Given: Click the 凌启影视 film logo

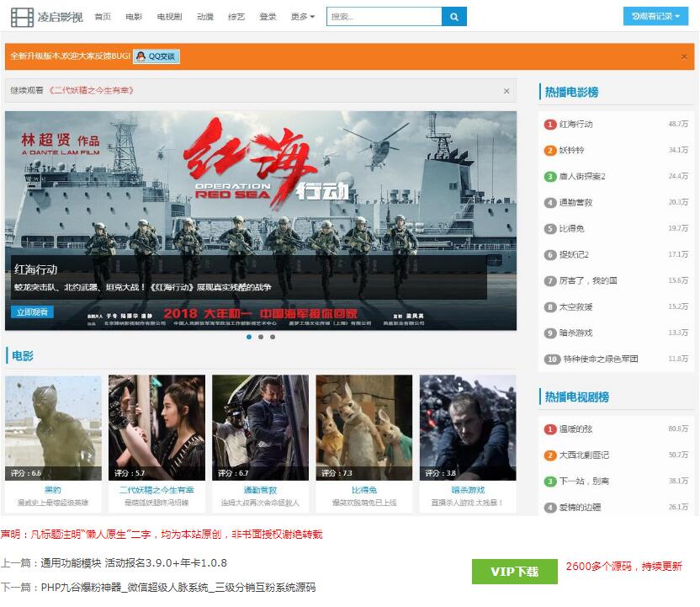Looking at the screenshot, I should click(47, 17).
